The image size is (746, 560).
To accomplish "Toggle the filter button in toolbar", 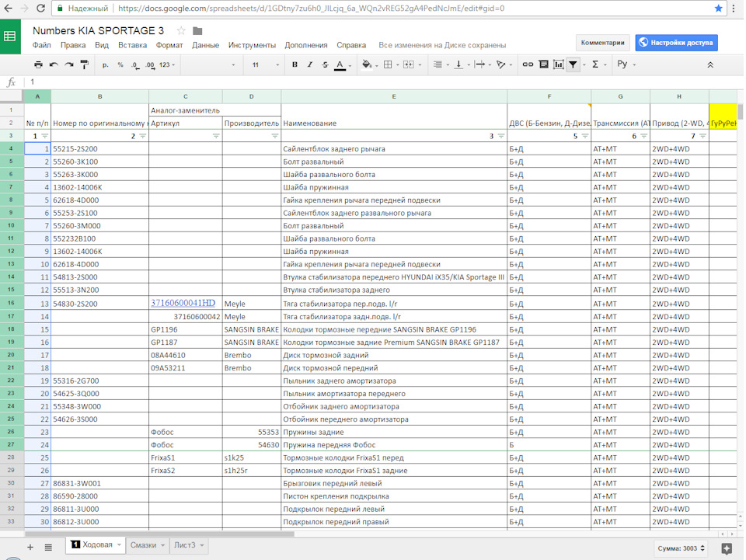I will pos(573,64).
